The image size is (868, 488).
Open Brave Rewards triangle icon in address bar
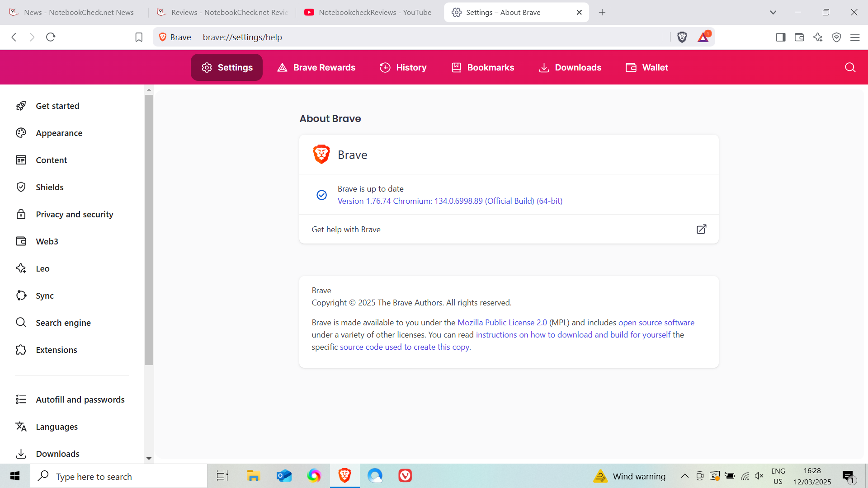pyautogui.click(x=704, y=37)
